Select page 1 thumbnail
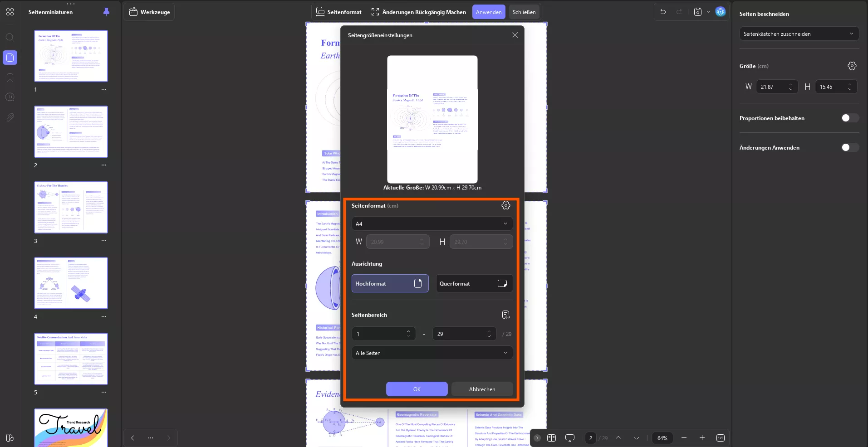868x447 pixels. [71, 56]
